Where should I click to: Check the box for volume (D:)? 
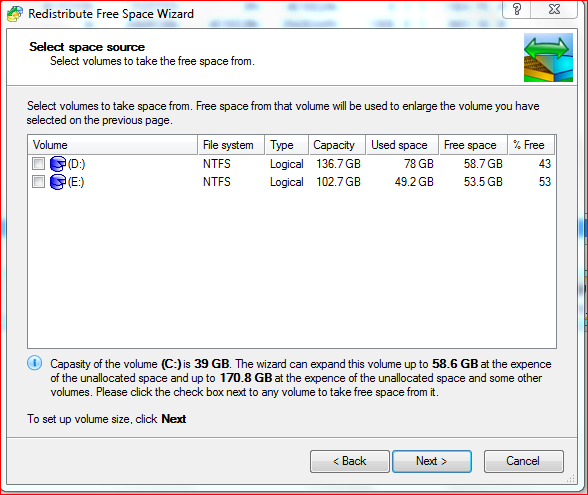pyautogui.click(x=38, y=164)
